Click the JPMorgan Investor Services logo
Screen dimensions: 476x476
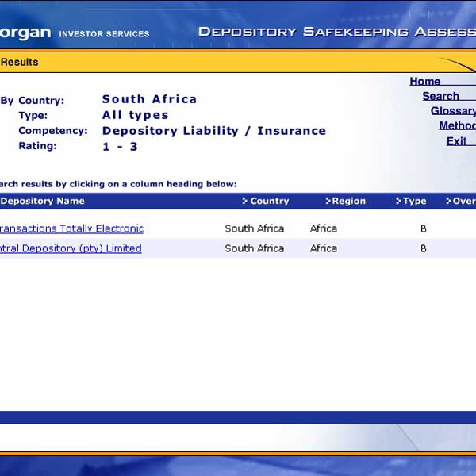[75, 33]
